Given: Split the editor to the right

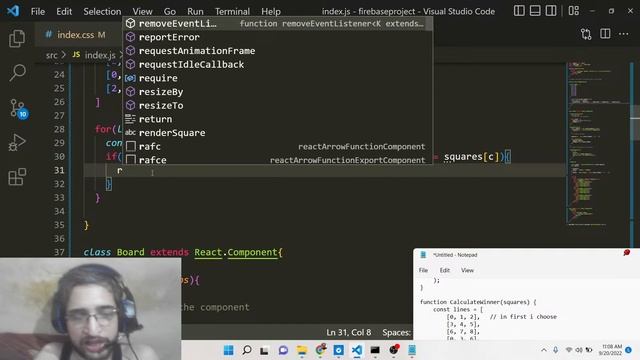Looking at the screenshot, I should 605,34.
